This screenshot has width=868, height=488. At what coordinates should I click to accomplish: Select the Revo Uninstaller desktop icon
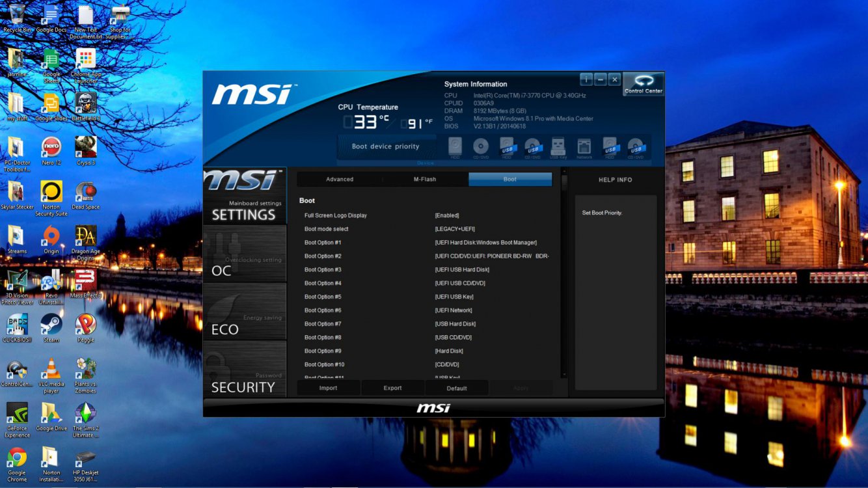pyautogui.click(x=51, y=288)
